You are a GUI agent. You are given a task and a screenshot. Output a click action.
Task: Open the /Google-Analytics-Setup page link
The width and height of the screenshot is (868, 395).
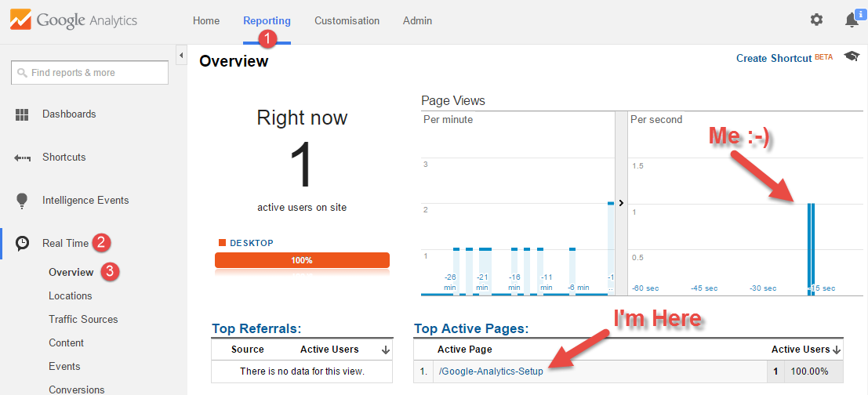pos(491,371)
